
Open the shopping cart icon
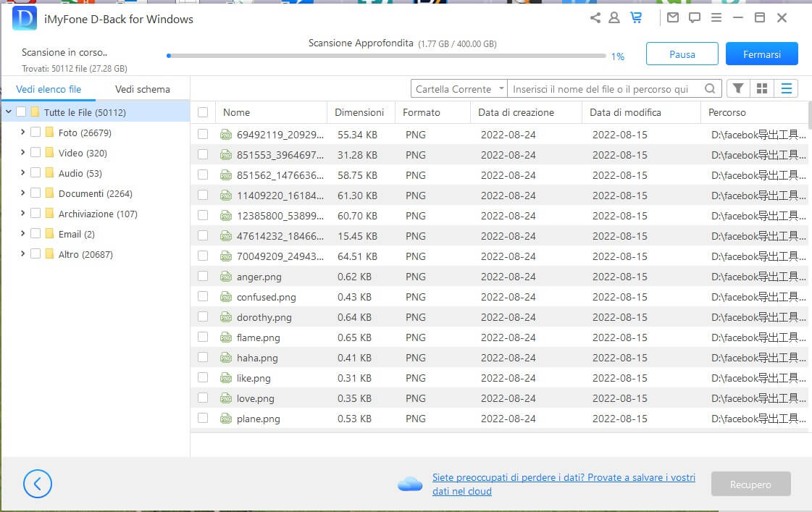point(636,17)
